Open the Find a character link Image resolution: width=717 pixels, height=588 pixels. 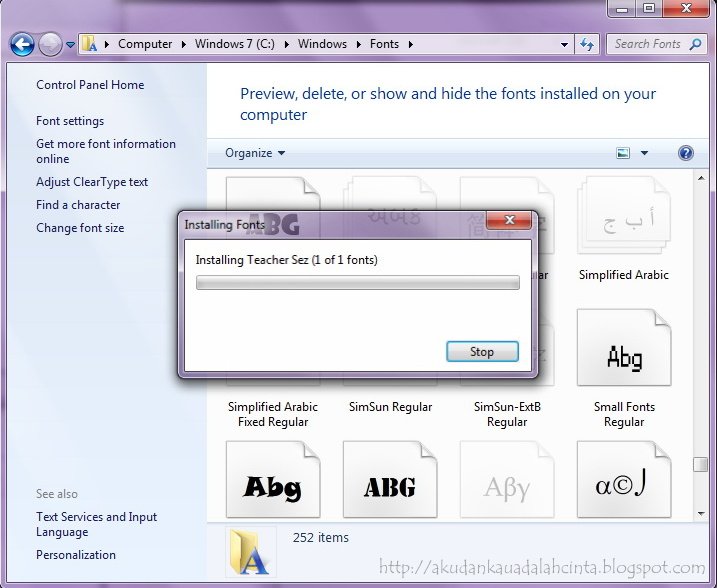coord(78,205)
